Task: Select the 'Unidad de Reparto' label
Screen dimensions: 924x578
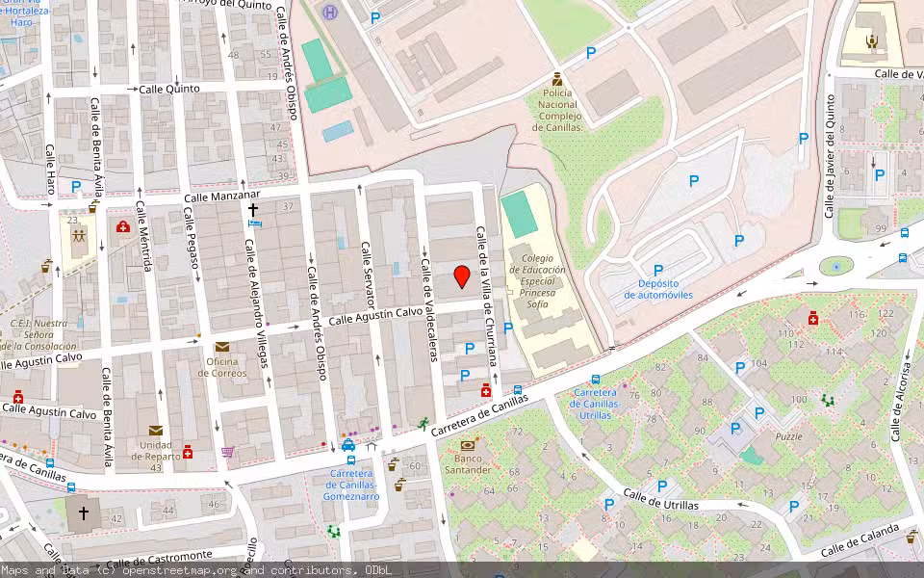Action: click(x=156, y=451)
